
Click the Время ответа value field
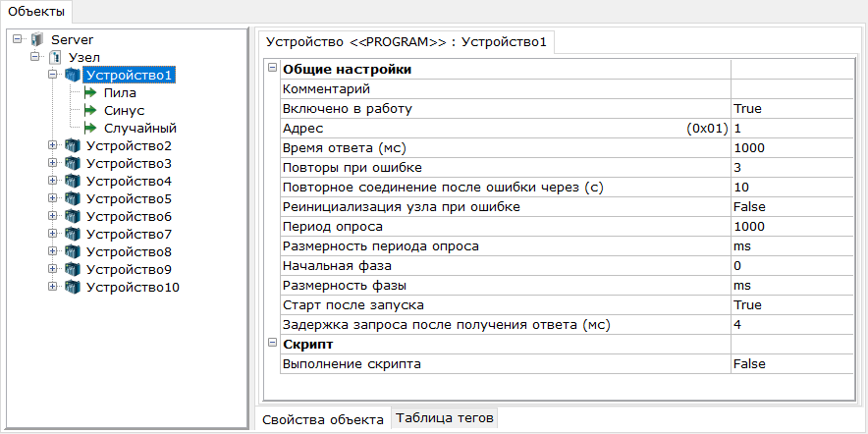tap(791, 148)
